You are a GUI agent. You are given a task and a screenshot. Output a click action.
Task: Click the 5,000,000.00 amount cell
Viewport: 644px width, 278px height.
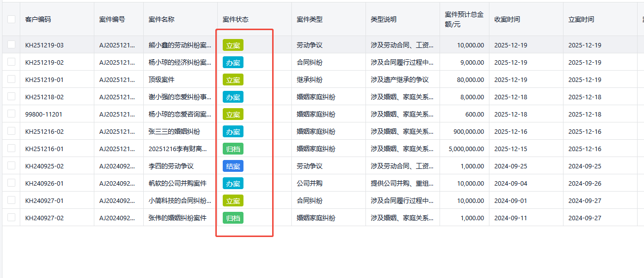466,149
